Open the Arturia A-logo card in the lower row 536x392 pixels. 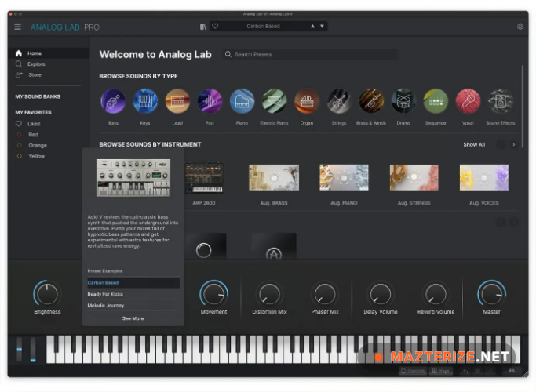[274, 246]
